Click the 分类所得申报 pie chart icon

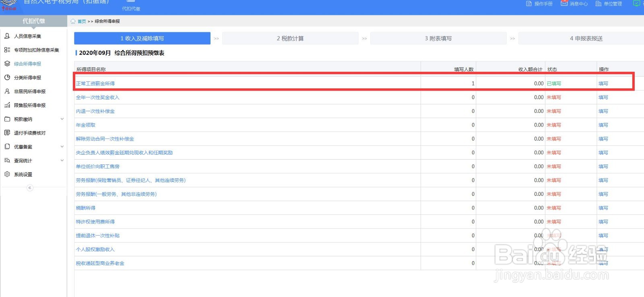click(7, 77)
